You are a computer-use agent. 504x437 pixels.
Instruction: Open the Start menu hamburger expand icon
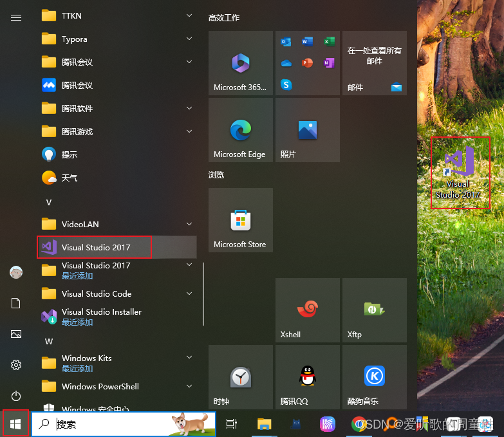coord(16,17)
